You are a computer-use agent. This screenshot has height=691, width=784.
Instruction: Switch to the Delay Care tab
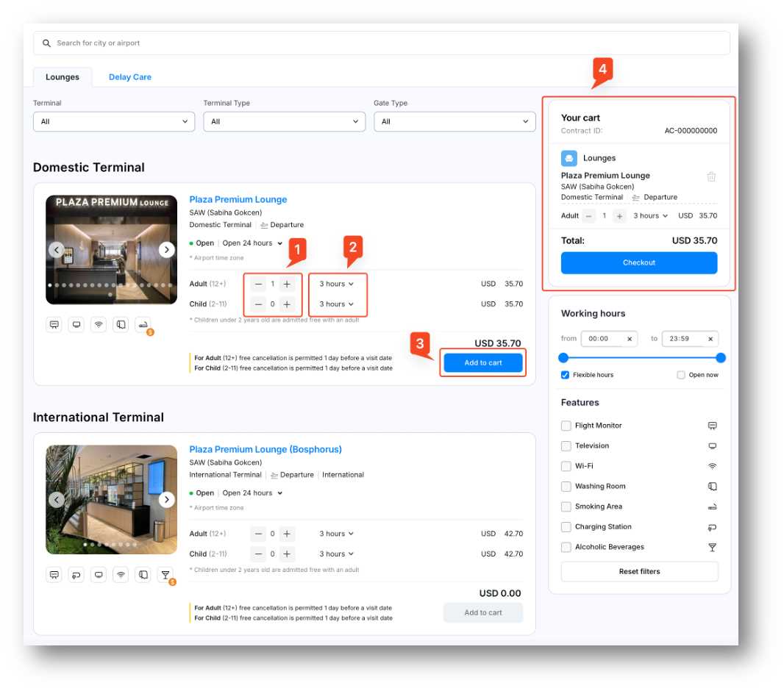(x=130, y=77)
